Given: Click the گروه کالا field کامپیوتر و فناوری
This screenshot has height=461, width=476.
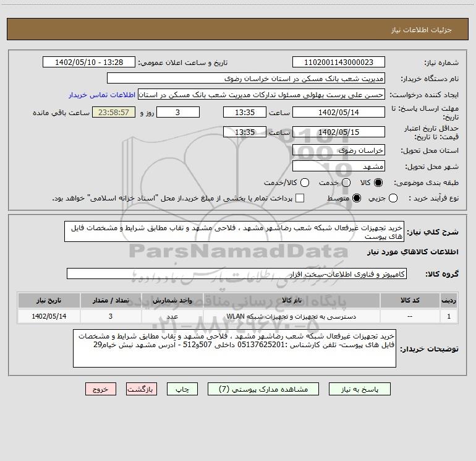Looking at the screenshot, I should coord(237,274).
